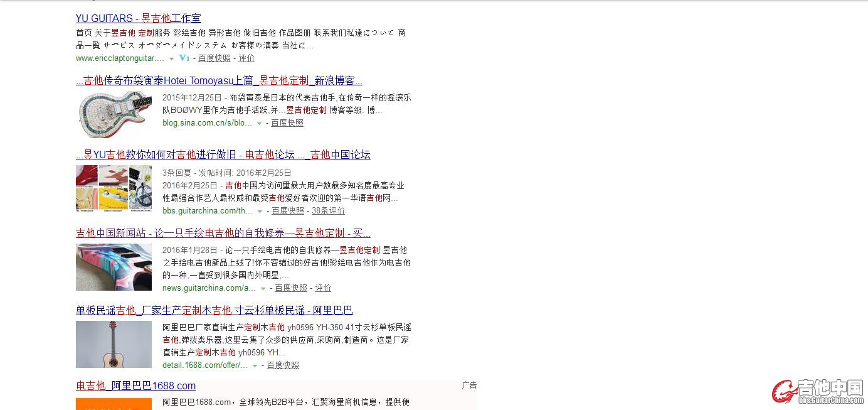The width and height of the screenshot is (868, 410).
Task: Expand the dropdown arrow beside news.guitarchina.com URL
Action: (x=263, y=288)
